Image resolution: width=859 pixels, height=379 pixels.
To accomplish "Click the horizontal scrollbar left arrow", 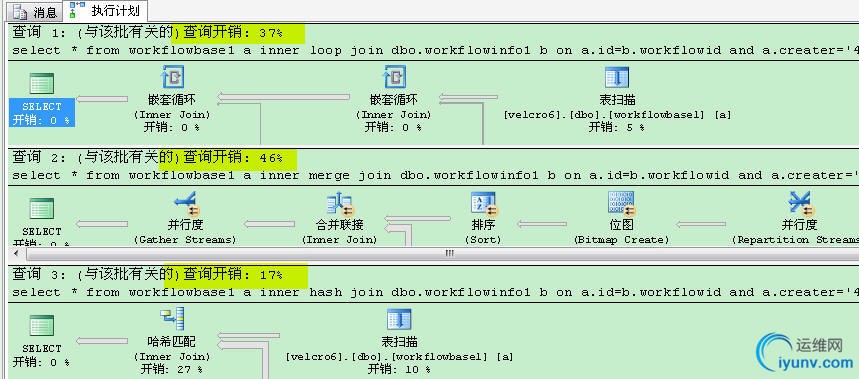I will click(16, 254).
